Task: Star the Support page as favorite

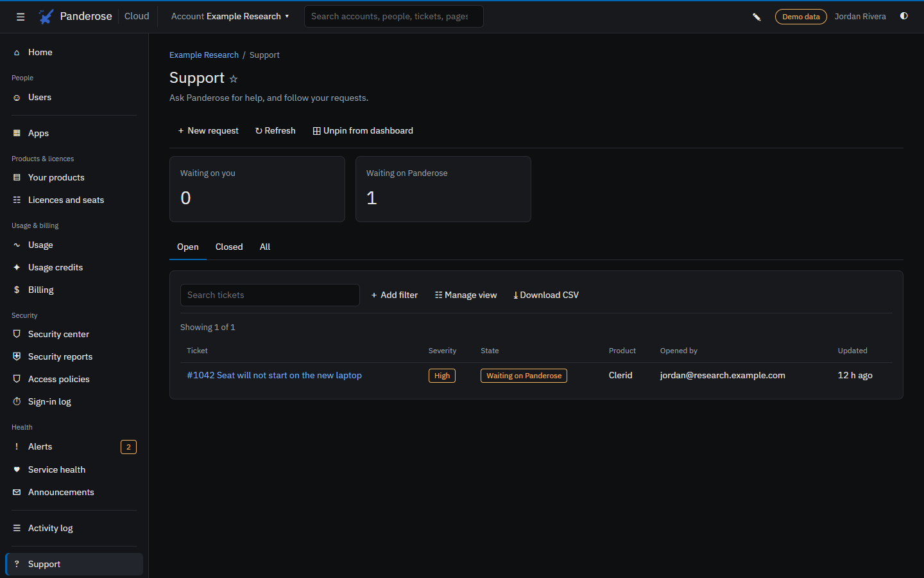Action: point(234,79)
